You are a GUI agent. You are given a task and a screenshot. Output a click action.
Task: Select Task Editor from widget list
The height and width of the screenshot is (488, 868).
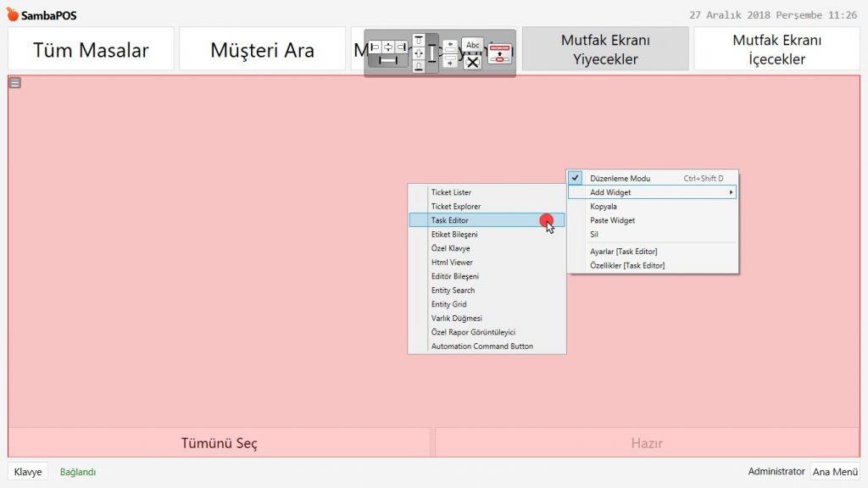tap(449, 220)
